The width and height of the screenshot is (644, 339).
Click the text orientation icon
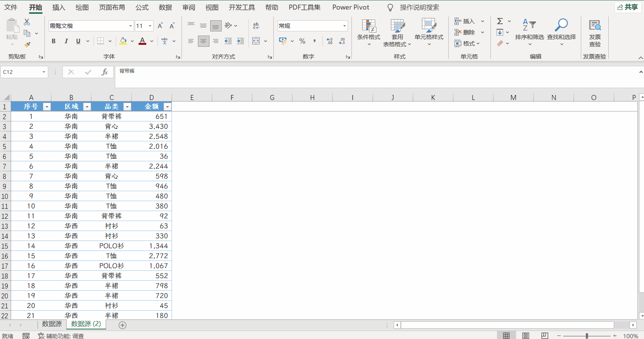point(228,26)
